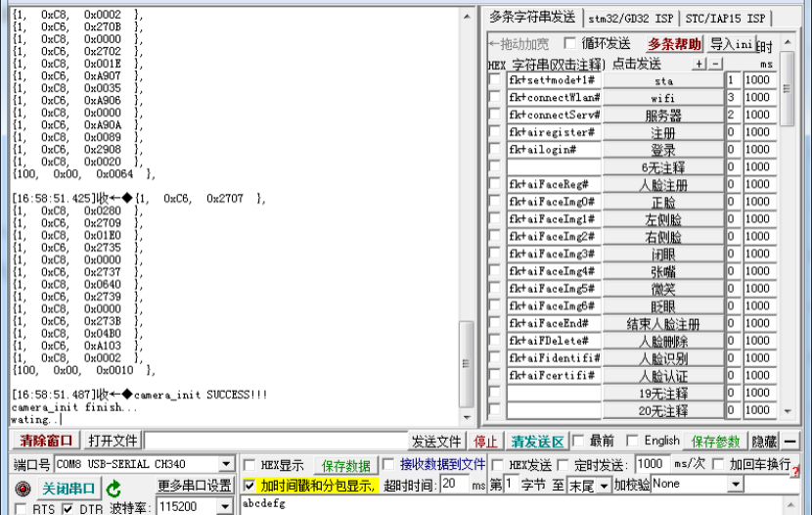Enable 加回车换行 checkbox
Screen dimensions: 812x515
[x=718, y=464]
